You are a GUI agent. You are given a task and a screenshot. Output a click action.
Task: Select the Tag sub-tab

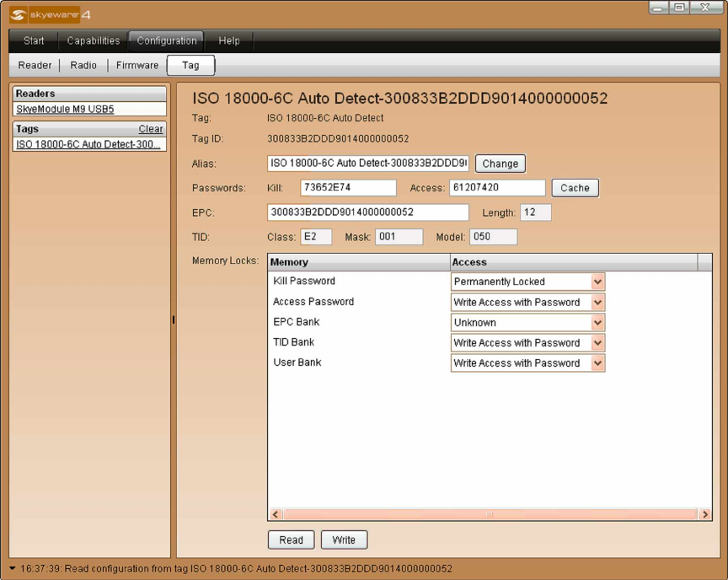[190, 66]
